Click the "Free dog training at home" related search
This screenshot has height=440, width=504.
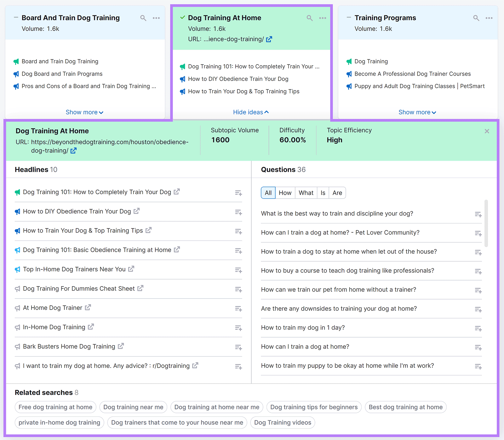55,407
